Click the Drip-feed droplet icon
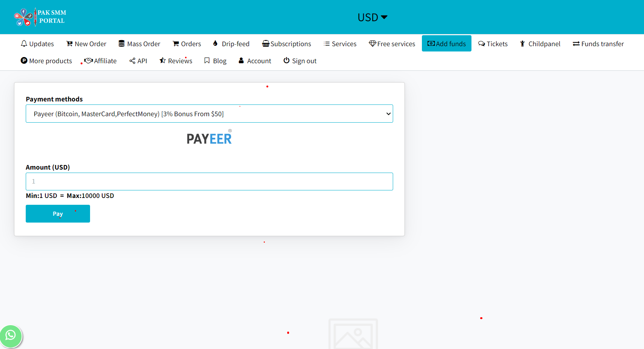The image size is (644, 349). coord(215,43)
